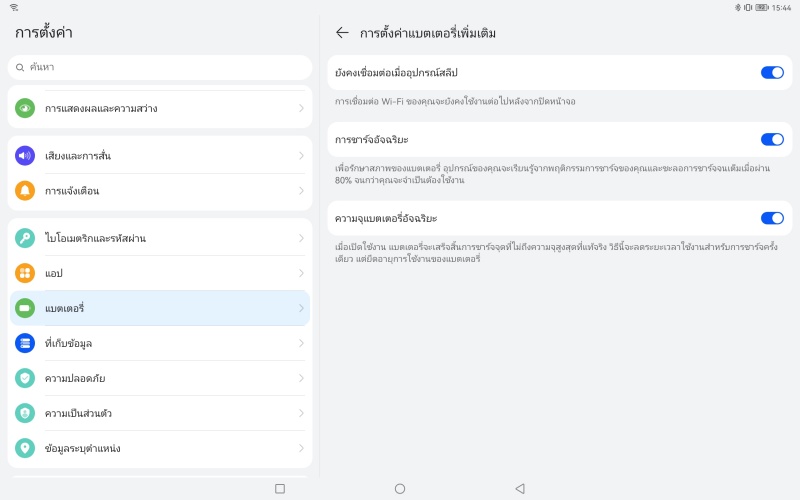The width and height of the screenshot is (800, 500).
Task: Tap the security shield icon
Action: (x=25, y=378)
